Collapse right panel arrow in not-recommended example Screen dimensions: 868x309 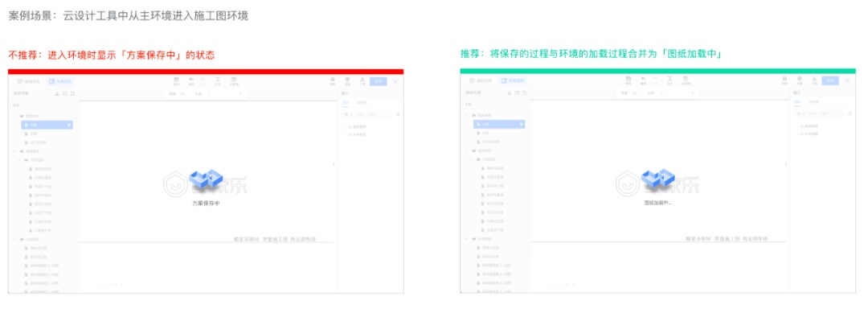click(x=334, y=164)
